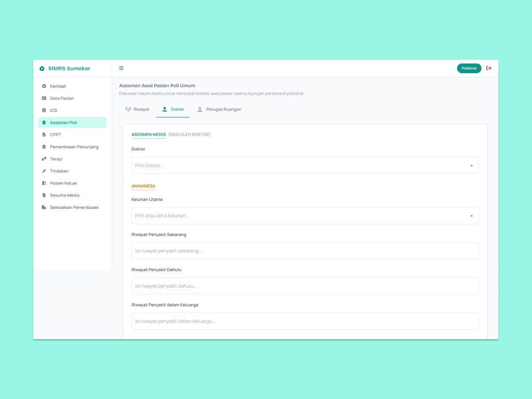Image resolution: width=532 pixels, height=399 pixels.
Task: Expand the Keluhan Utama dropdown arrow
Action: 471,216
